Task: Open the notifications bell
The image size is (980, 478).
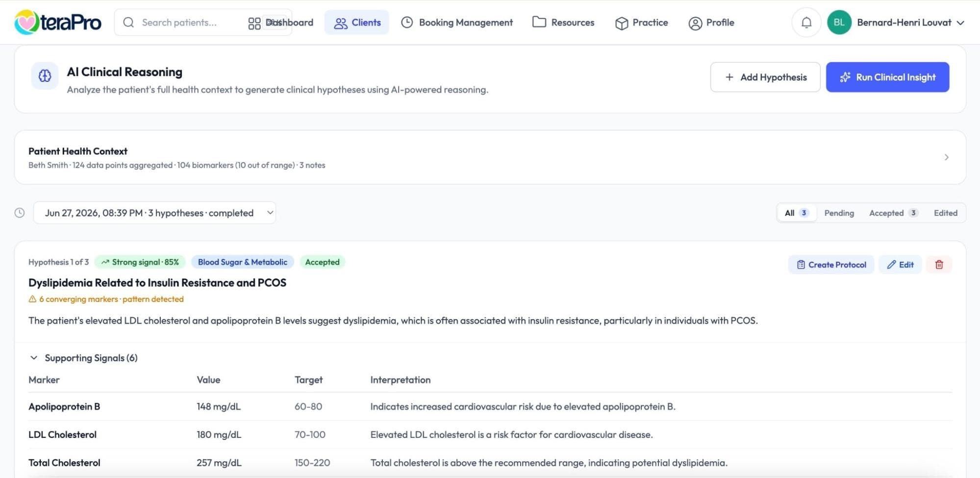Action: 806,23
